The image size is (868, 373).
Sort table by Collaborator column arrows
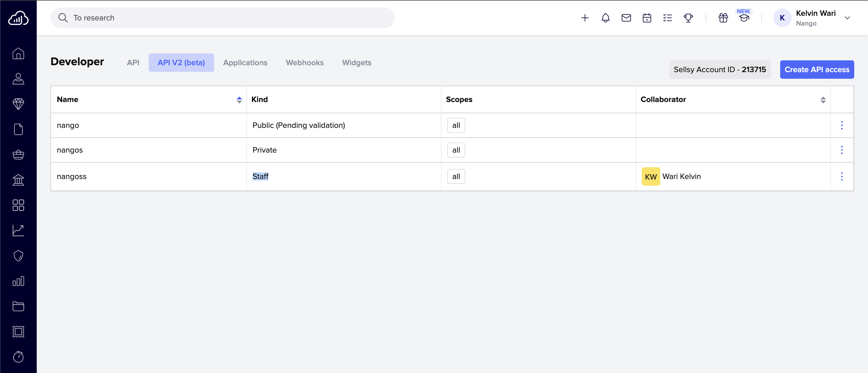point(823,100)
